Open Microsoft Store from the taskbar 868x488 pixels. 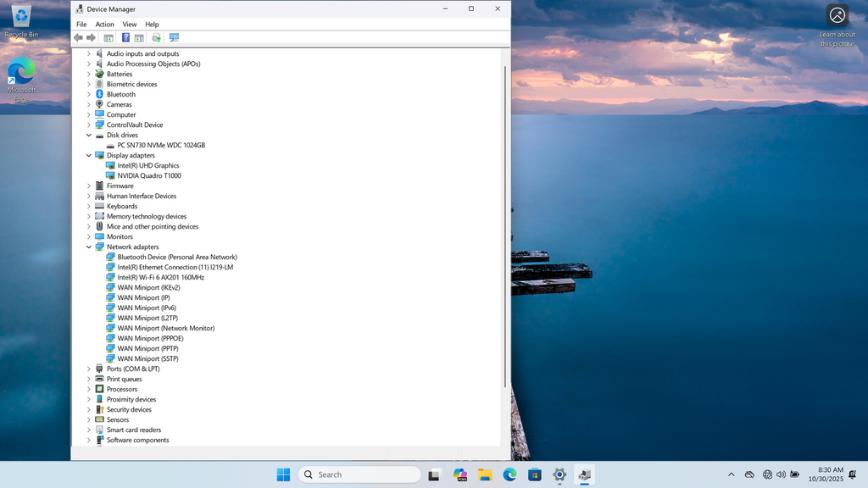[x=535, y=474]
